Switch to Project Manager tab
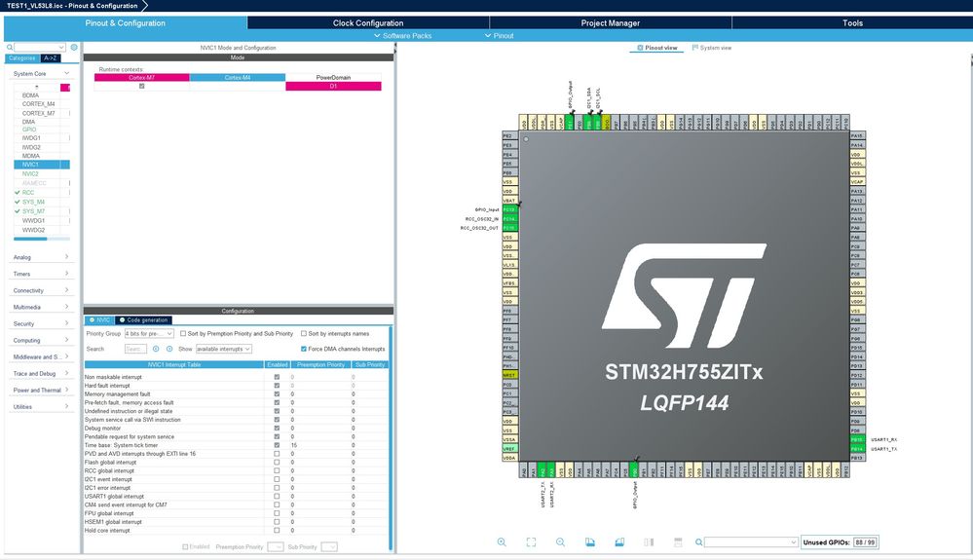Viewport: 973px width, 560px height. click(x=610, y=23)
